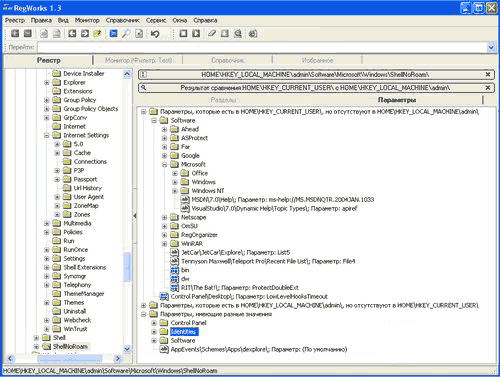Image resolution: width=500 pixels, height=377 pixels.
Task: Click the page icon right of the magnifier
Action: coord(139,33)
